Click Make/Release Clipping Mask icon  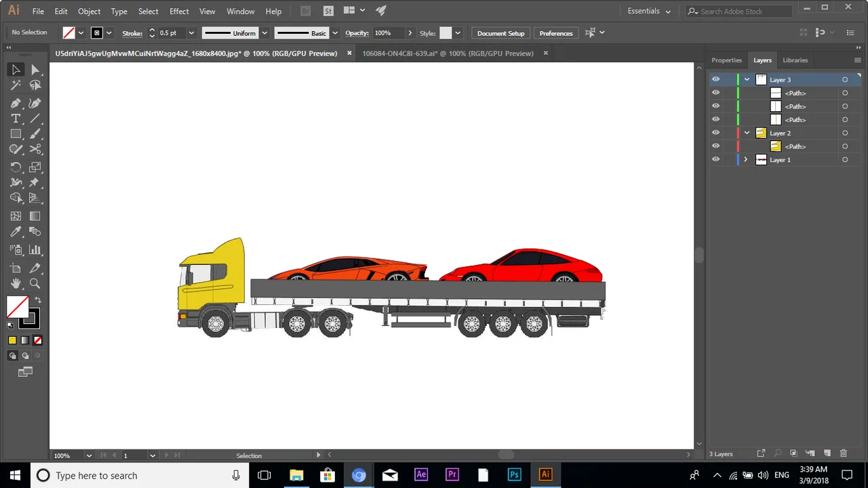pyautogui.click(x=793, y=453)
